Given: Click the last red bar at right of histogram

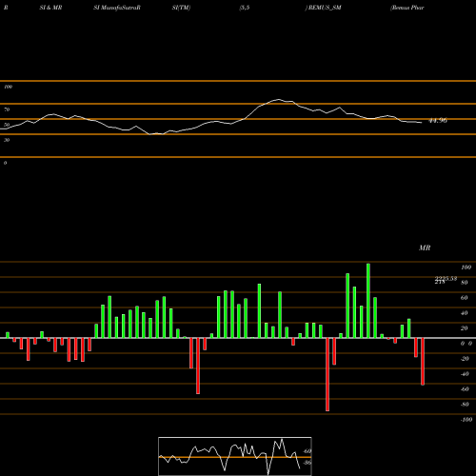Looking at the screenshot, I should (423, 362).
